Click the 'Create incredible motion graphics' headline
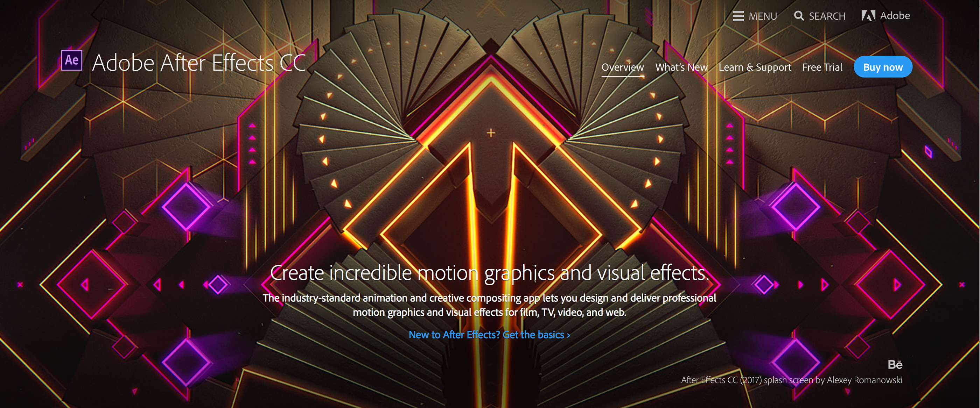 click(490, 273)
